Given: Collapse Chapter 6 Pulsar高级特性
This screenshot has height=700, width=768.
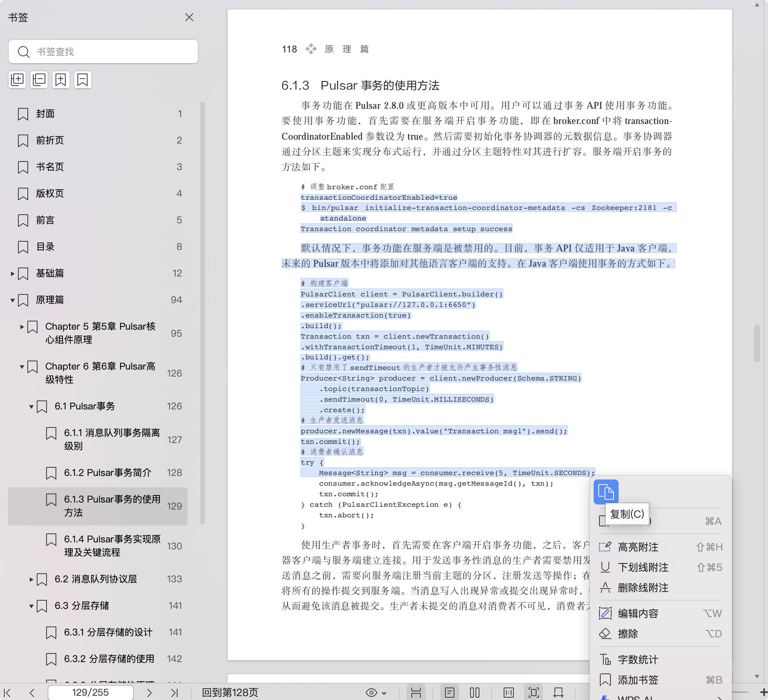Looking at the screenshot, I should (22, 367).
